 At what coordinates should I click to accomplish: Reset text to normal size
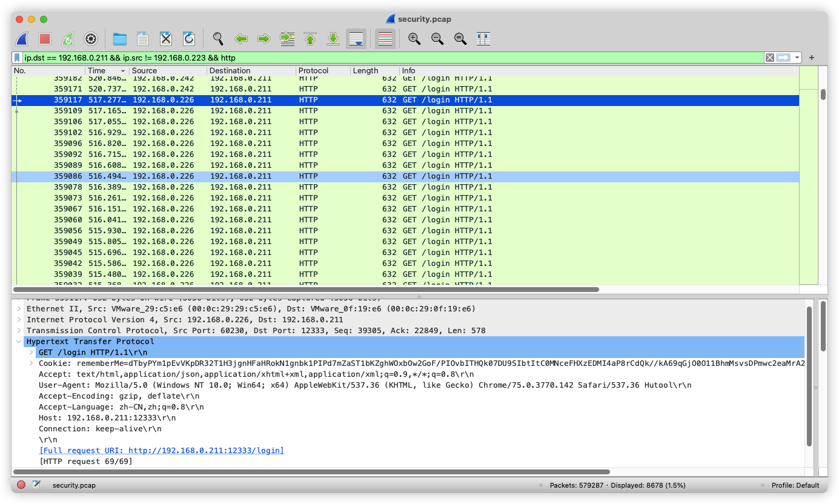460,39
